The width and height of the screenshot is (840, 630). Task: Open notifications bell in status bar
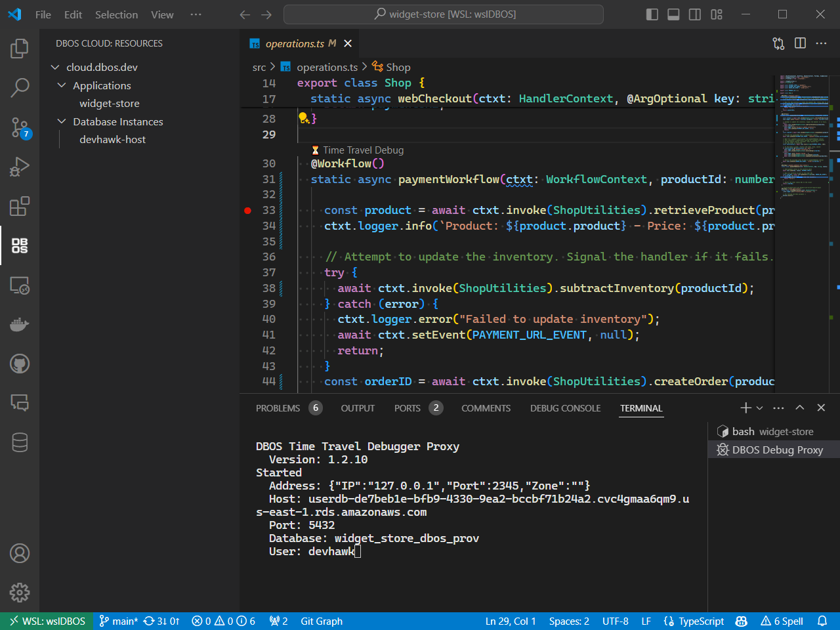[822, 621]
